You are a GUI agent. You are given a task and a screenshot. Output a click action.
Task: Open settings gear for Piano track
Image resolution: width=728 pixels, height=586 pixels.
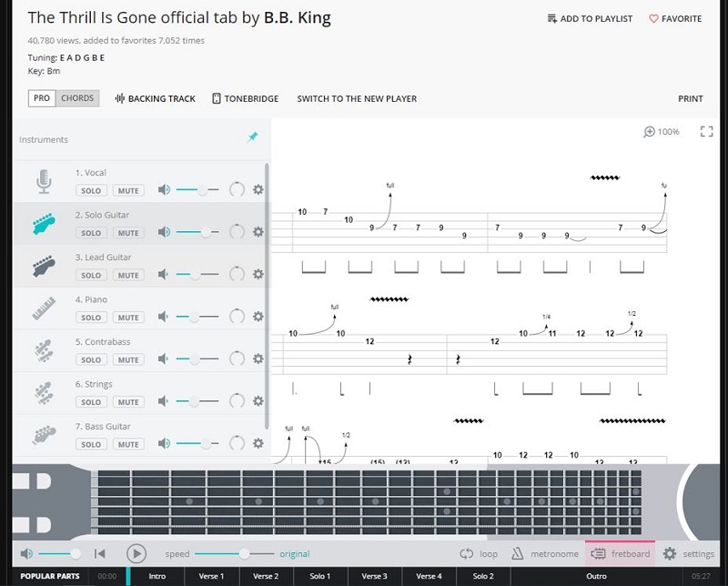pyautogui.click(x=258, y=317)
